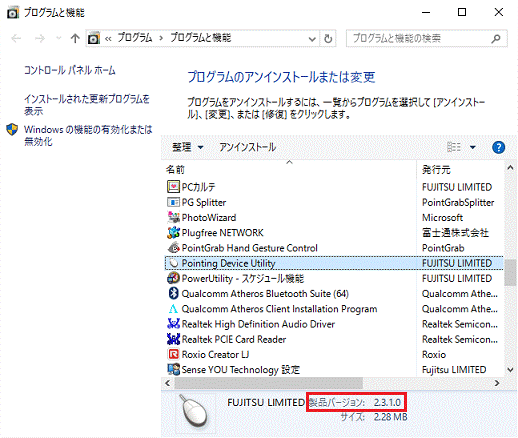
Task: Click the horizontal scrollbar left arrow
Action: tap(168, 383)
